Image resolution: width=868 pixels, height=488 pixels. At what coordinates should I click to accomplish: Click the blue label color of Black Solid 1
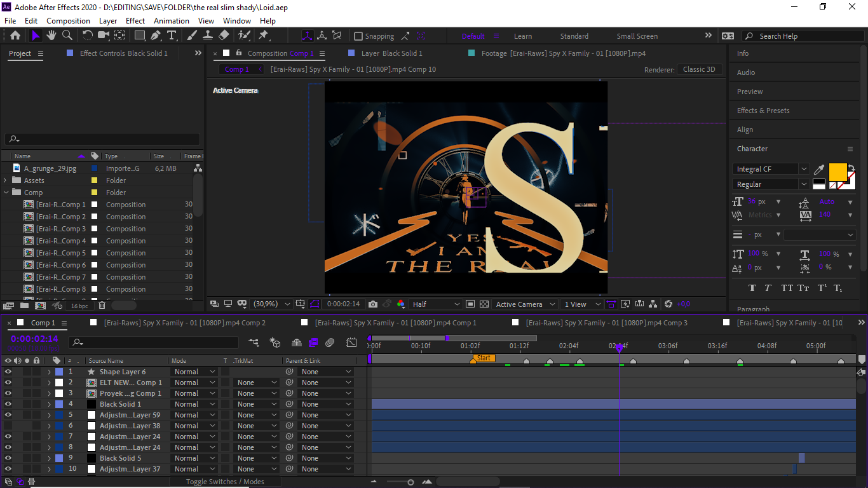pyautogui.click(x=59, y=404)
